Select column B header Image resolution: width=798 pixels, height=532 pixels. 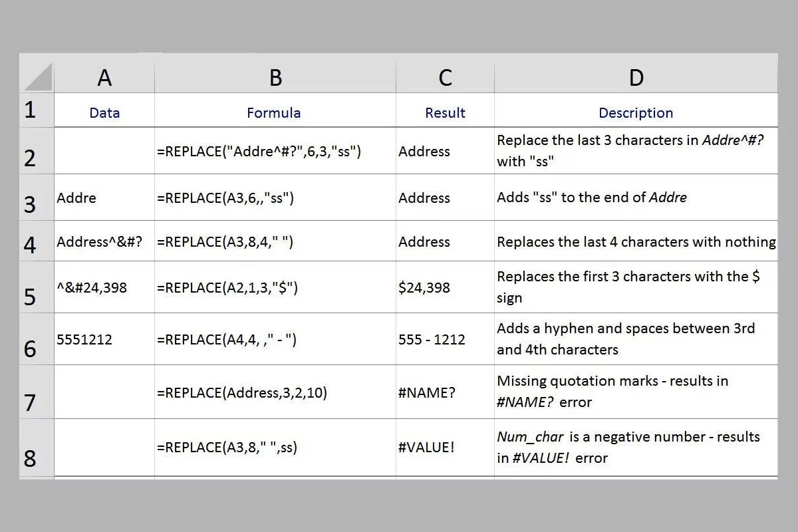click(275, 77)
